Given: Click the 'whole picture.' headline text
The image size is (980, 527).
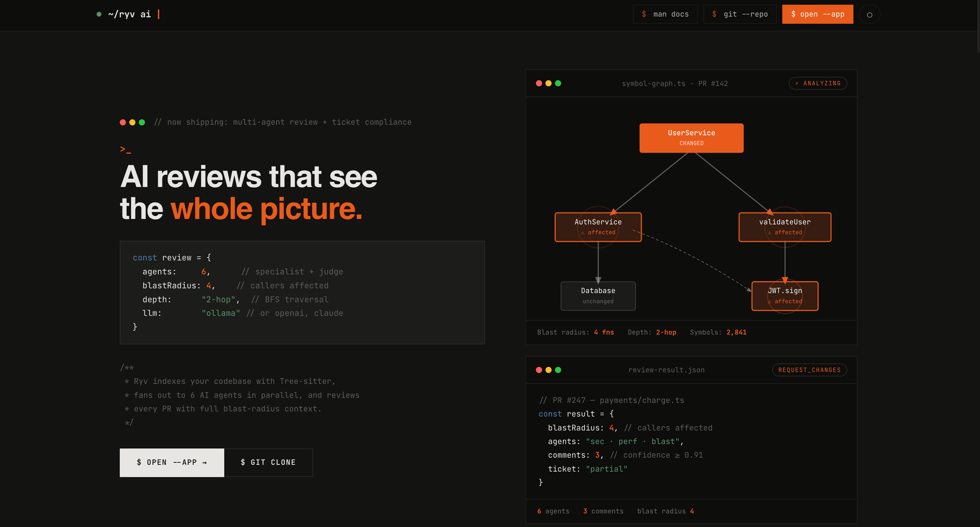Looking at the screenshot, I should coord(266,209).
